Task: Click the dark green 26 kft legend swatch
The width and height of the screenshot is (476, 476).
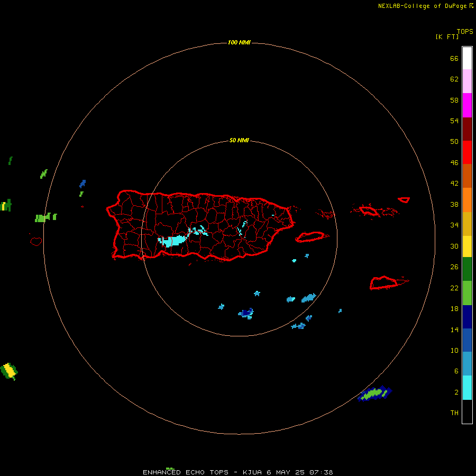Action: (467, 269)
